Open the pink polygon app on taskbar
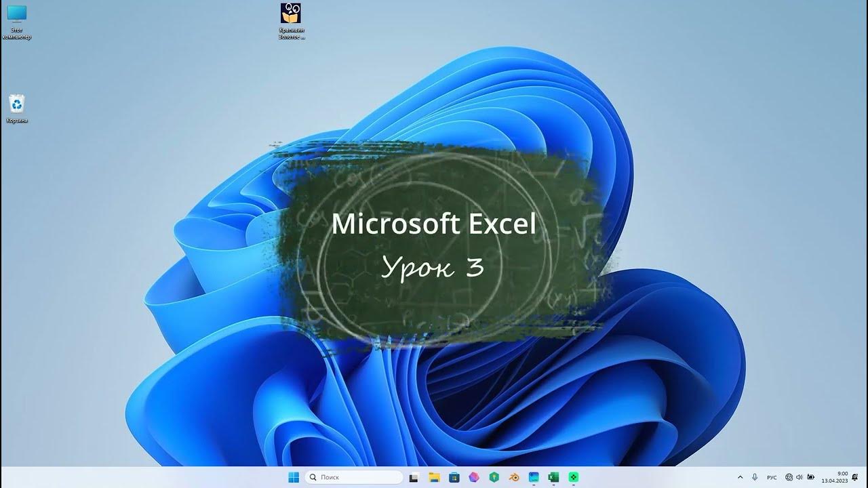The width and height of the screenshot is (868, 488). [474, 478]
